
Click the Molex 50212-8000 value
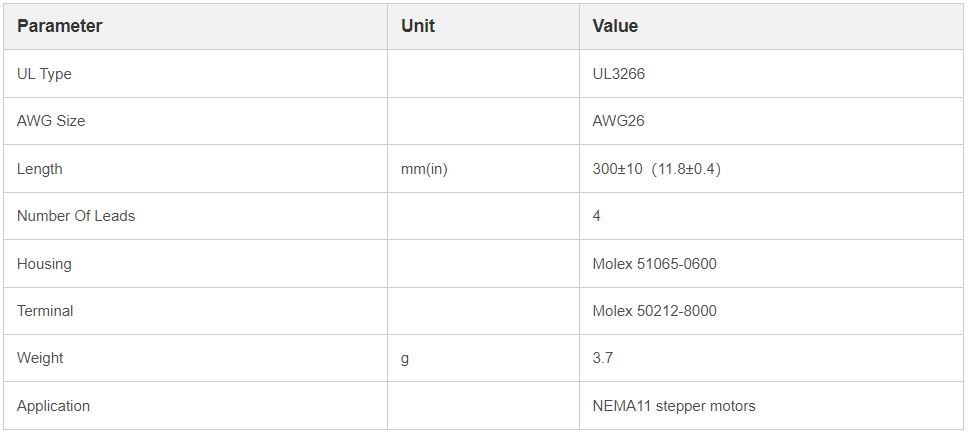pos(654,311)
